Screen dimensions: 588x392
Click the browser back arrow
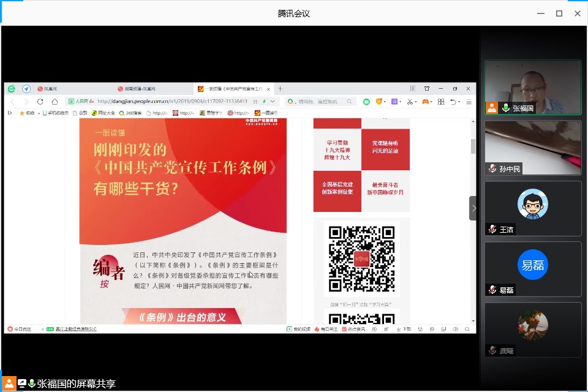(12, 102)
